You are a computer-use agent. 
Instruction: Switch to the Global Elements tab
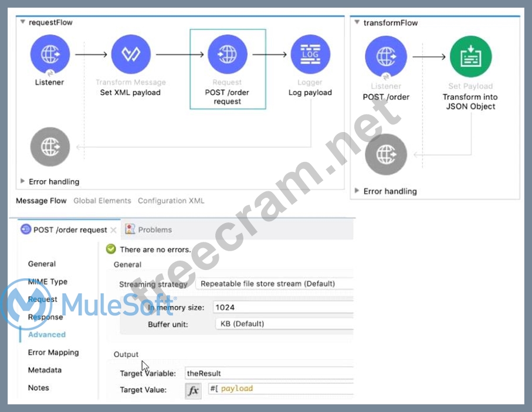[102, 201]
